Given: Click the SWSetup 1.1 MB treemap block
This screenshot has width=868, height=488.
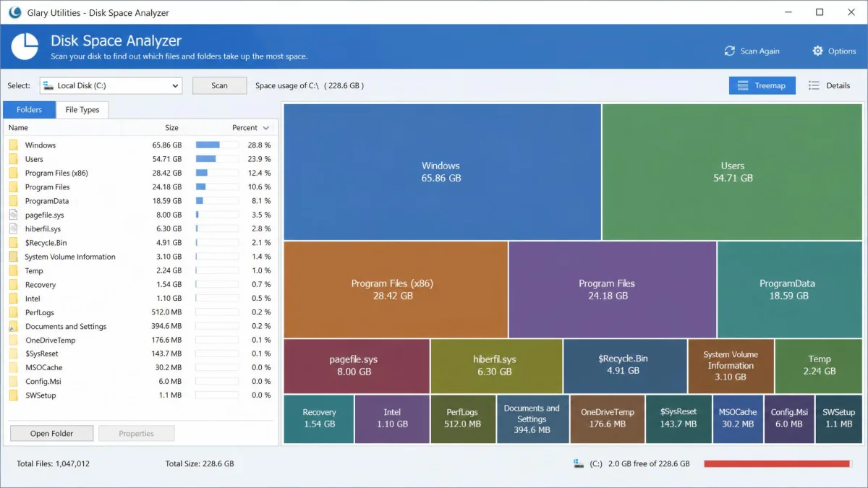Looking at the screenshot, I should (x=838, y=419).
